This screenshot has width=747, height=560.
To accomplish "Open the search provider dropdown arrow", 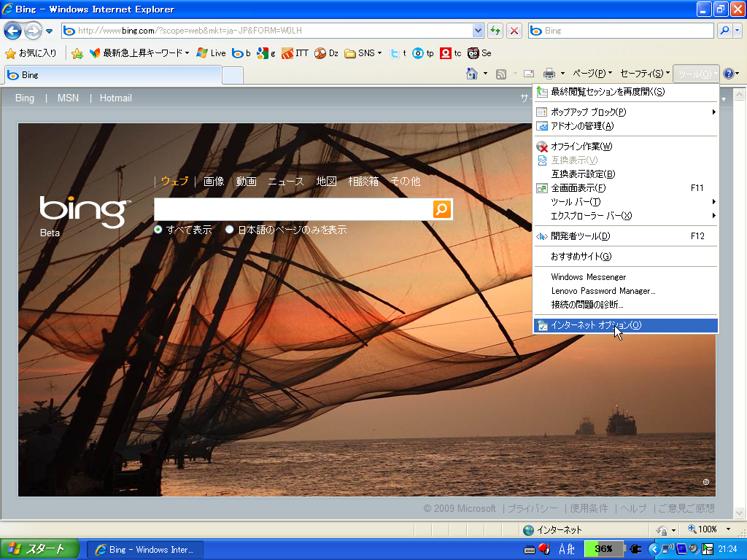I will coord(737,31).
